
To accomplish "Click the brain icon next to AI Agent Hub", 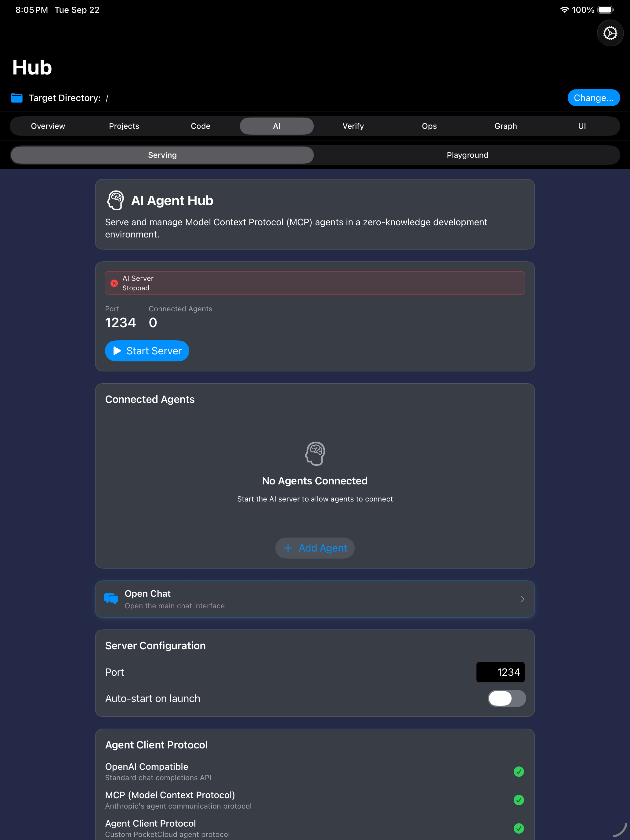I will coord(115,201).
